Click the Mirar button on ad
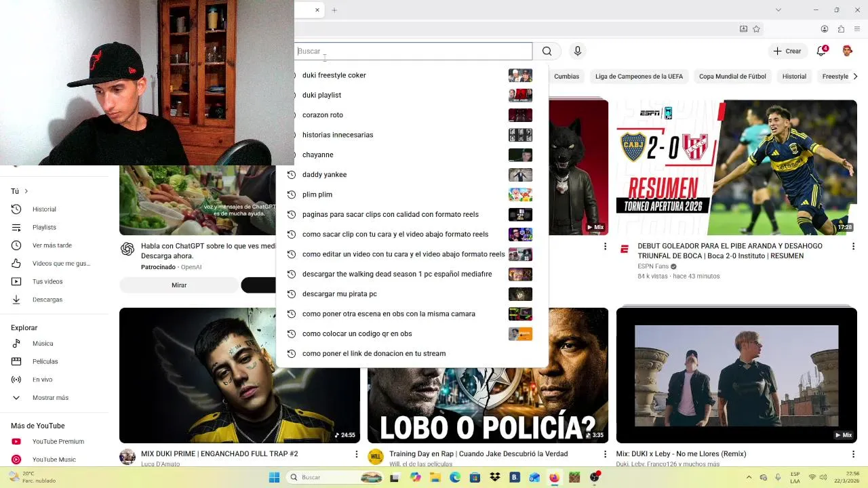The image size is (868, 488). (179, 285)
